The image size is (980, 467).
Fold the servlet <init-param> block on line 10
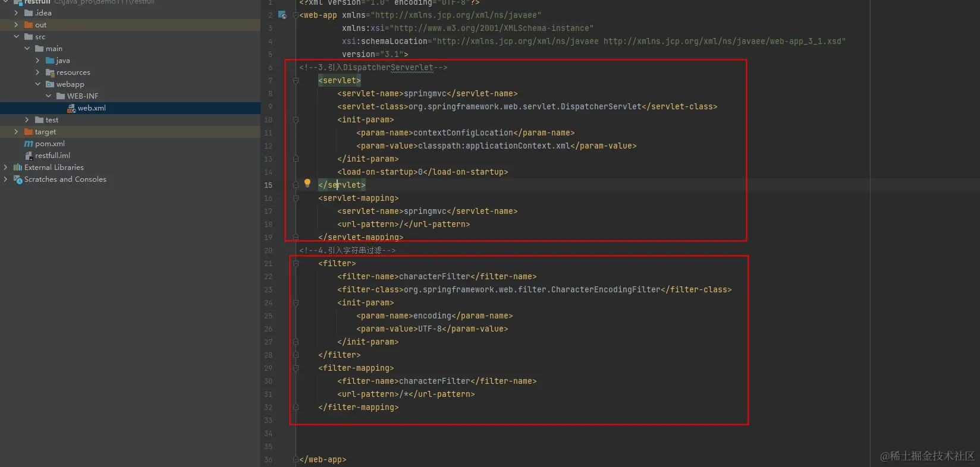pos(296,120)
